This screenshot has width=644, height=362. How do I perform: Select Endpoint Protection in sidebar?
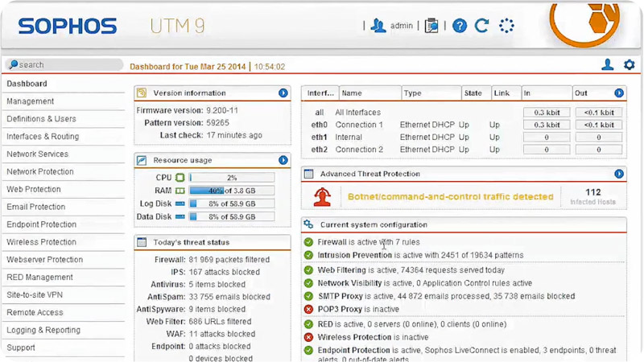tap(42, 224)
